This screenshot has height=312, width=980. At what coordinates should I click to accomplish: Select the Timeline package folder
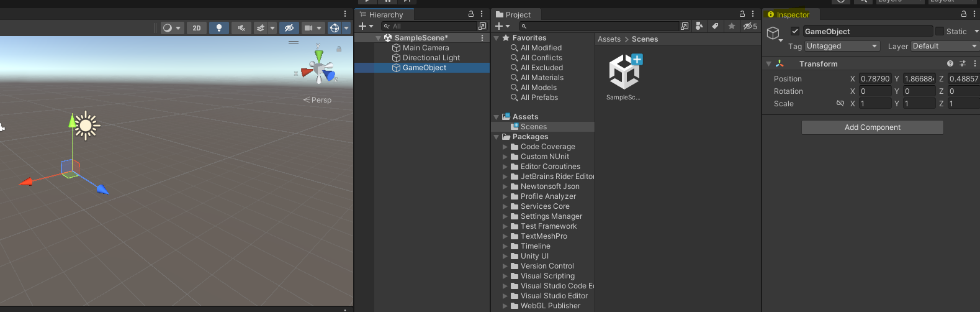click(x=536, y=246)
